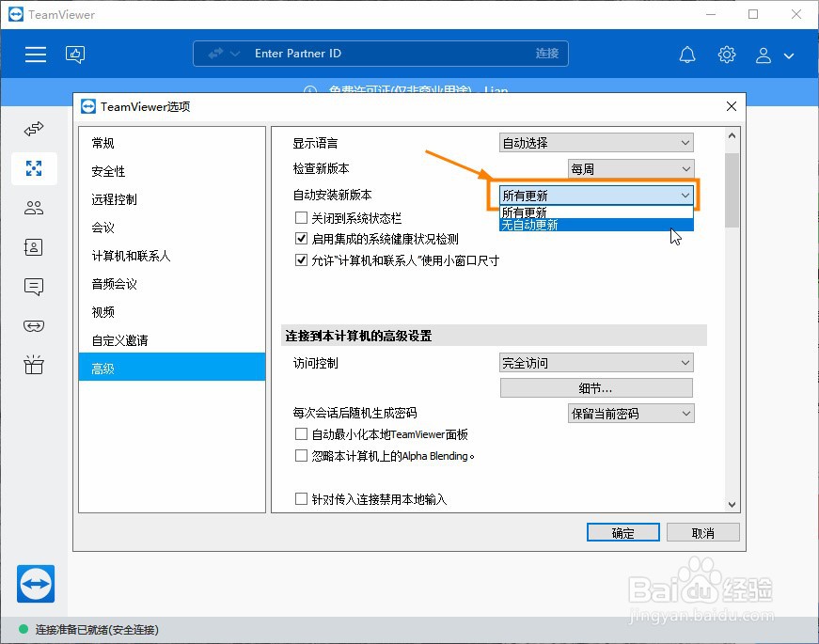Select 音频会议 options category
Image resolution: width=819 pixels, height=644 pixels.
pos(172,284)
